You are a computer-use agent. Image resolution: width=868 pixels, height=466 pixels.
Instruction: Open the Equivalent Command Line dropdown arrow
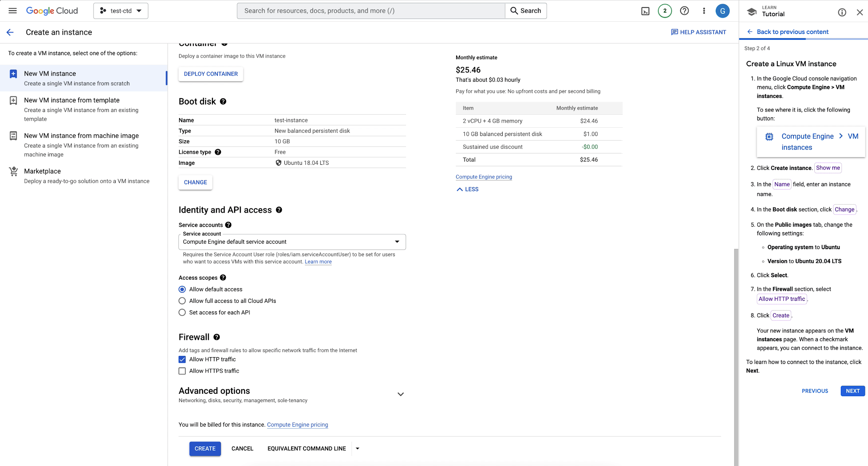[357, 449]
